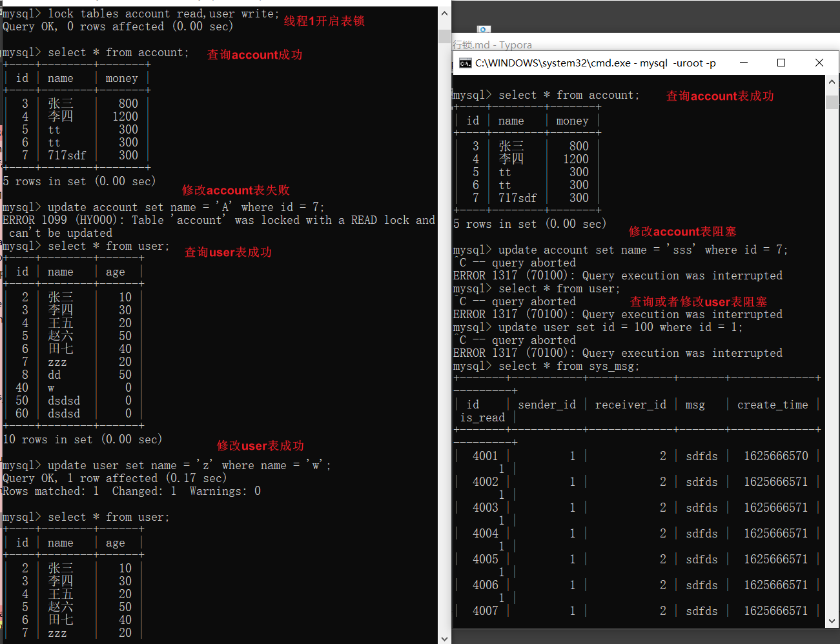Image resolution: width=840 pixels, height=644 pixels.
Task: Click update user set name = 'z' command
Action: 189,465
